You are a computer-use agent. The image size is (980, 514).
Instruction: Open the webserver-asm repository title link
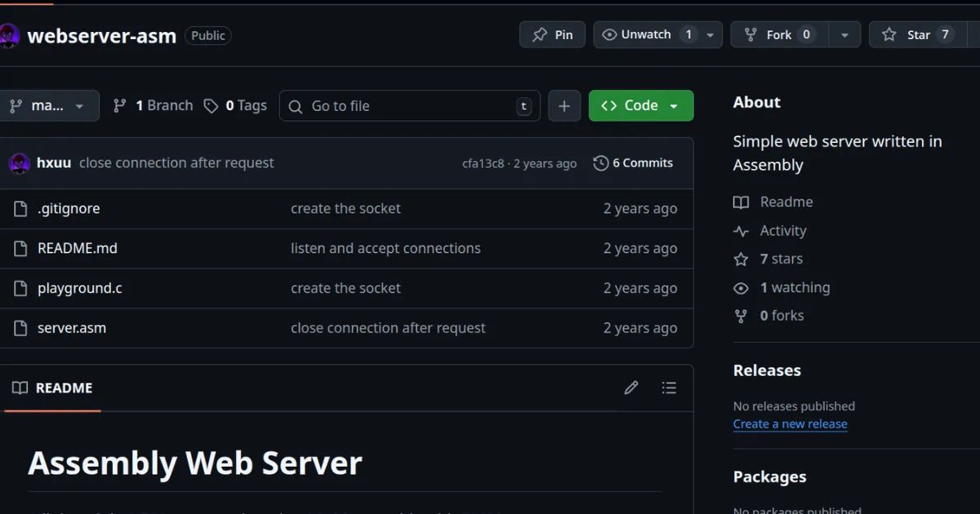(x=102, y=36)
